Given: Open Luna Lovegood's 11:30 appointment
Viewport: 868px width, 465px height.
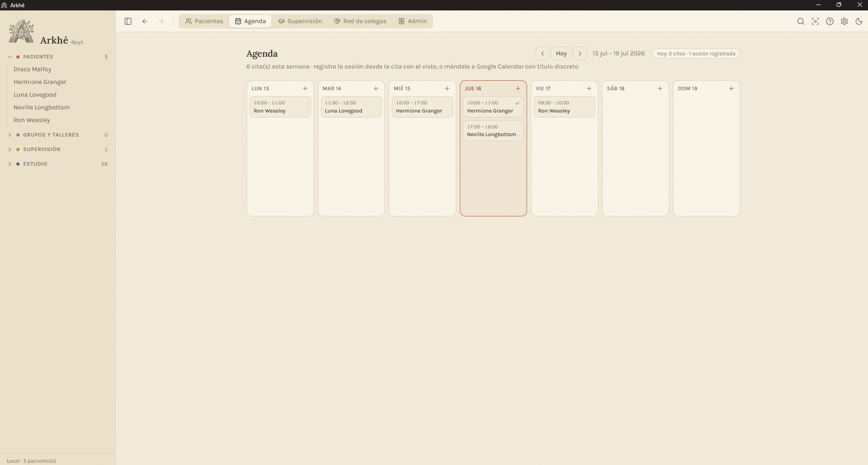Looking at the screenshot, I should (351, 107).
